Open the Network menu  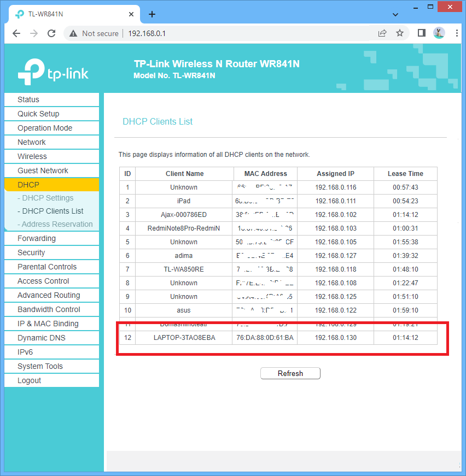51,142
